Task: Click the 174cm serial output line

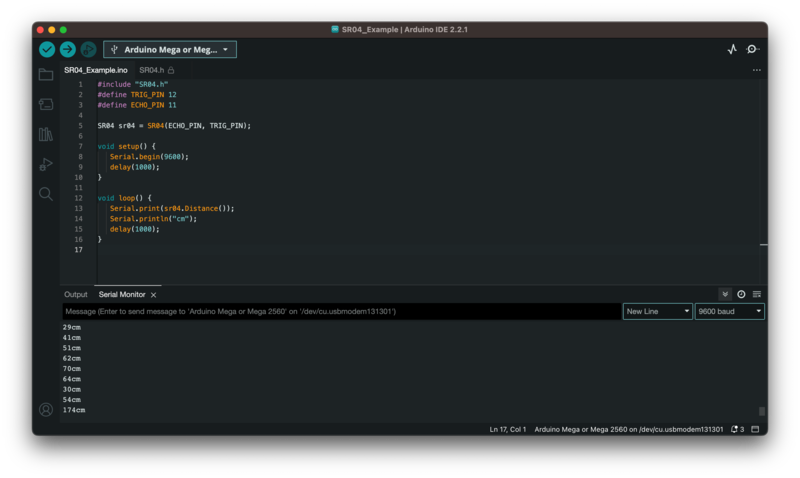Action: [74, 410]
